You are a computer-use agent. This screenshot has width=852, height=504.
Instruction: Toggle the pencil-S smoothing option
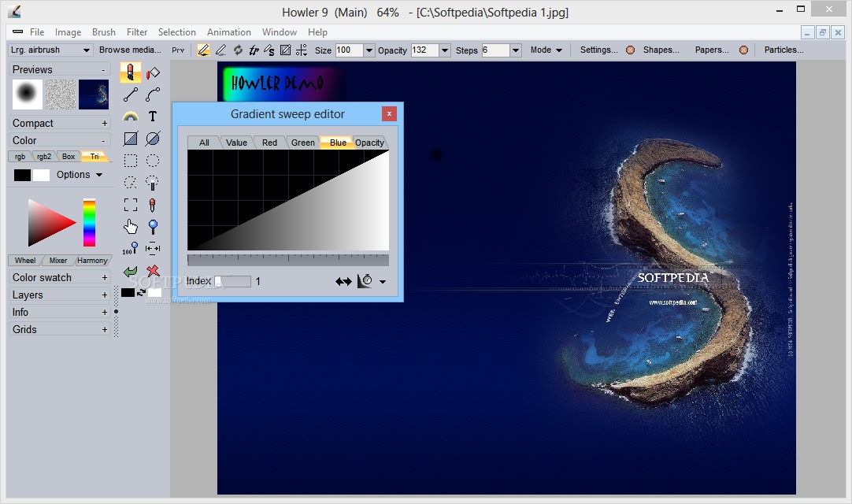click(x=269, y=50)
